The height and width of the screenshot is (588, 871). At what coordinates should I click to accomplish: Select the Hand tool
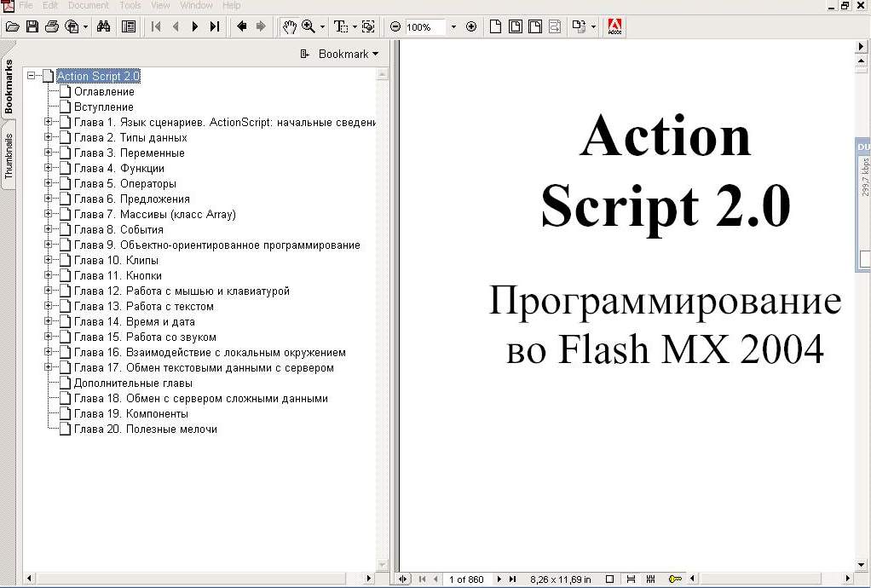click(290, 26)
